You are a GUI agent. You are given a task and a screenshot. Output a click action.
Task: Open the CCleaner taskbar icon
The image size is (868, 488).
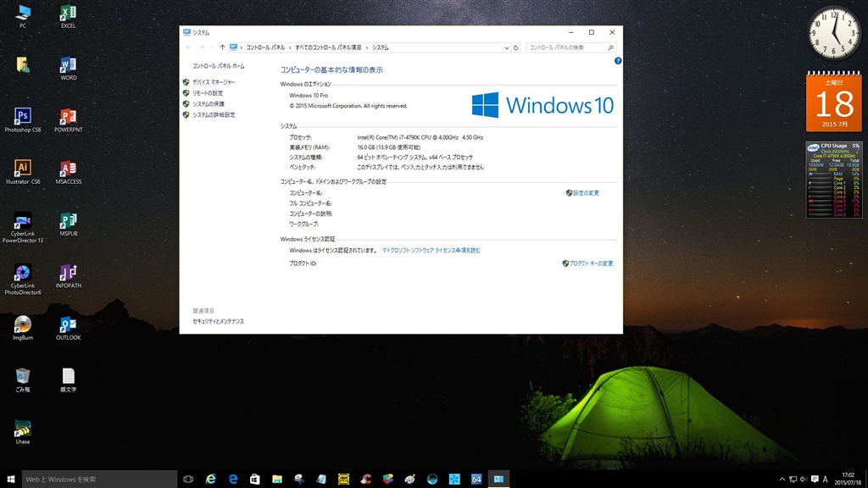click(366, 480)
